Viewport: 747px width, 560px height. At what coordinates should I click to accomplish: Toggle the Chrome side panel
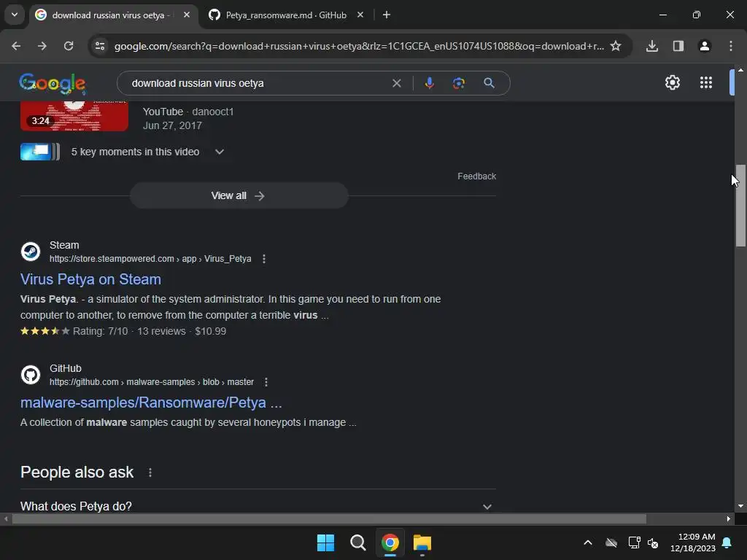[678, 46]
